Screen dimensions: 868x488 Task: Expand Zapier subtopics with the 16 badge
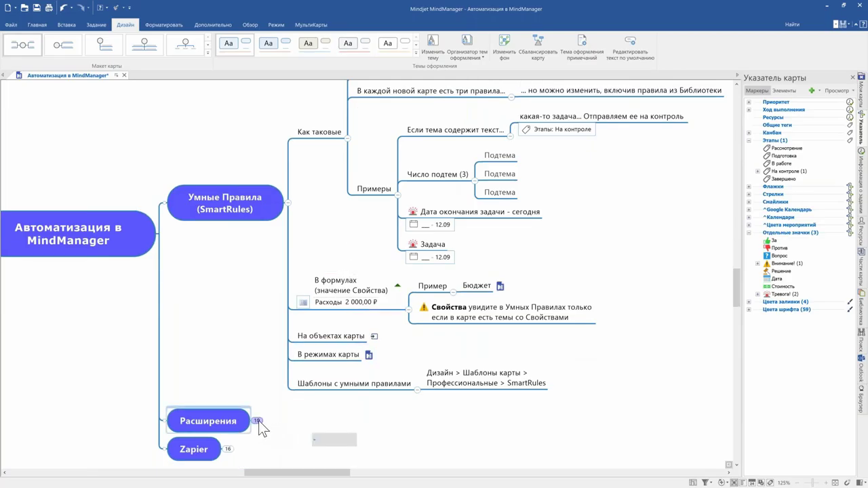[228, 449]
